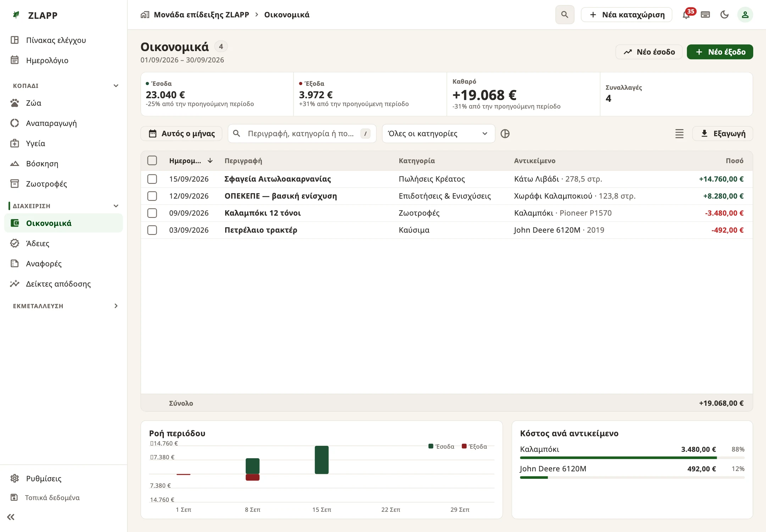Click the John Deere 6120M cost progress bar

coord(632,477)
